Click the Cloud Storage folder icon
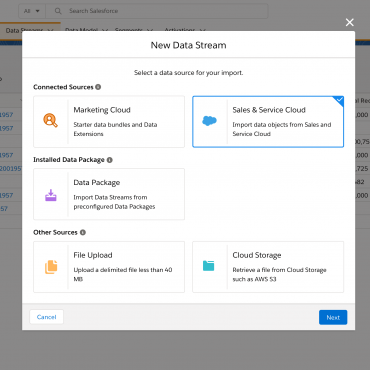The image size is (370, 370). 209,266
